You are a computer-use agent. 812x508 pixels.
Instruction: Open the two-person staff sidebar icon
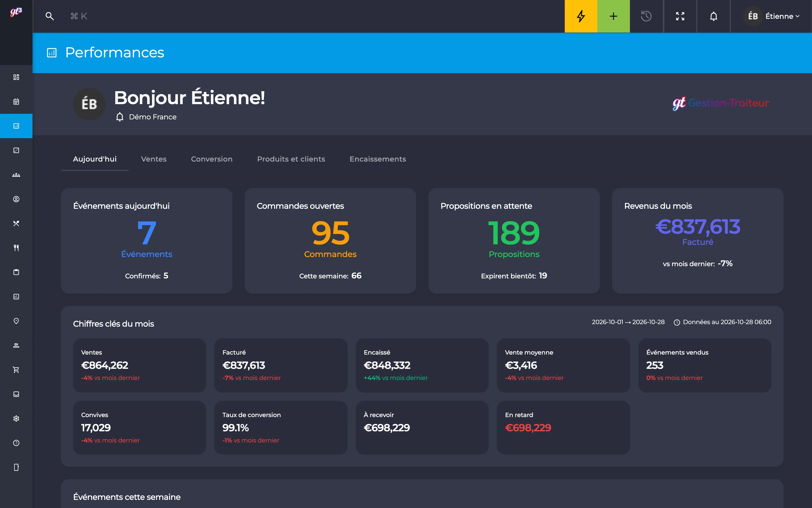pos(16,345)
